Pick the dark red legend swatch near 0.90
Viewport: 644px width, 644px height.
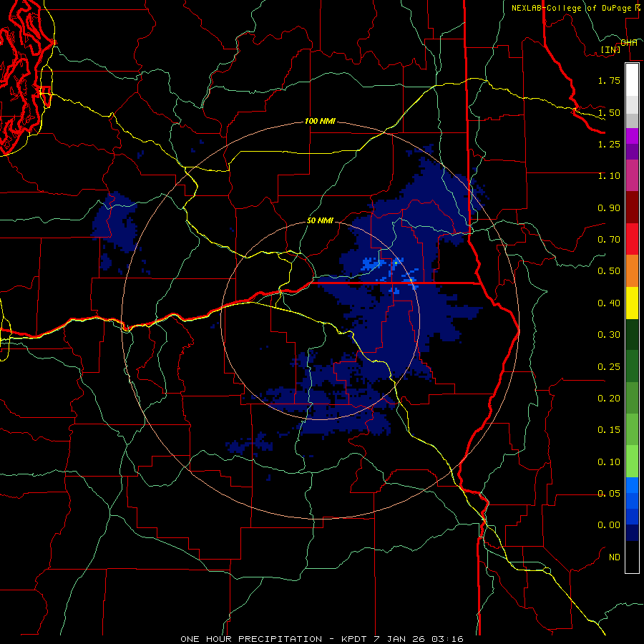click(632, 208)
